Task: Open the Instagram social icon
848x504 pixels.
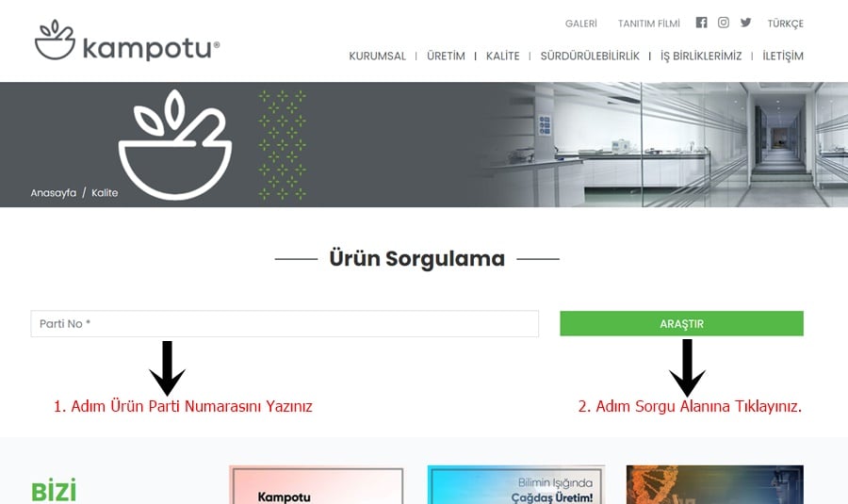Action: (724, 23)
